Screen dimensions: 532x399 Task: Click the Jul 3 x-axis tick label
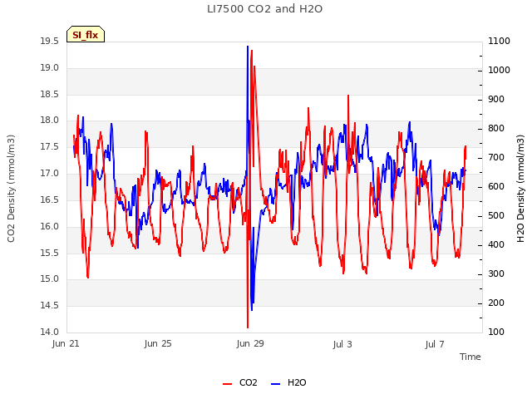click(342, 344)
